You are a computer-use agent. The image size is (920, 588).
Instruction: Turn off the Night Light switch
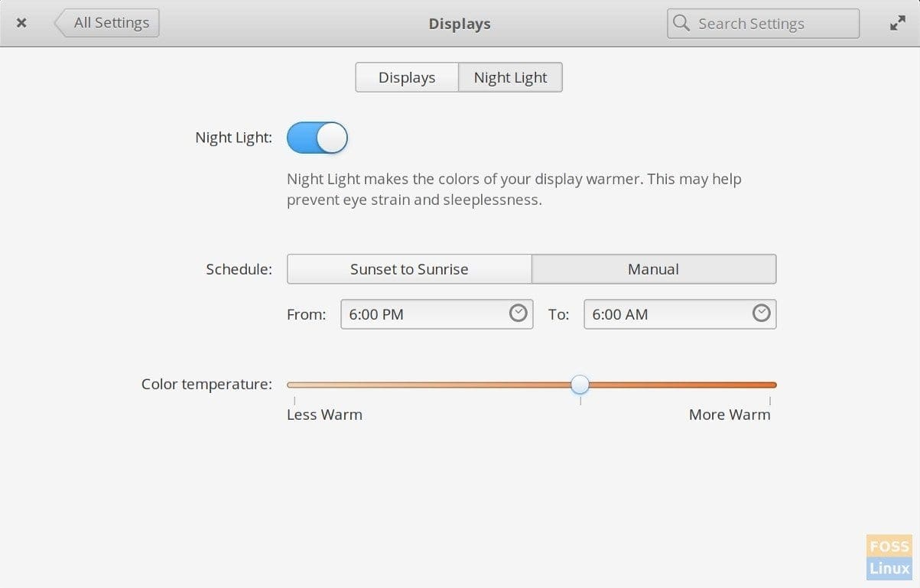[x=317, y=138]
